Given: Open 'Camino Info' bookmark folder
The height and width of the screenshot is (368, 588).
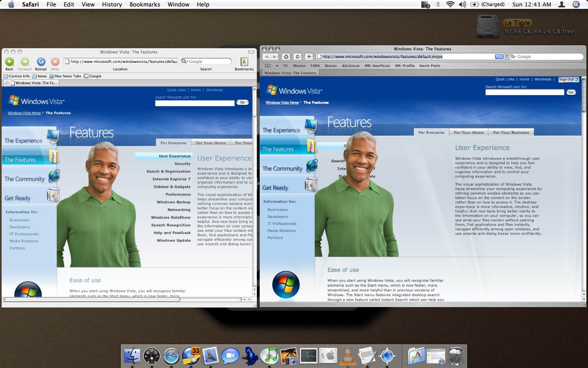Looking at the screenshot, I should (x=17, y=76).
